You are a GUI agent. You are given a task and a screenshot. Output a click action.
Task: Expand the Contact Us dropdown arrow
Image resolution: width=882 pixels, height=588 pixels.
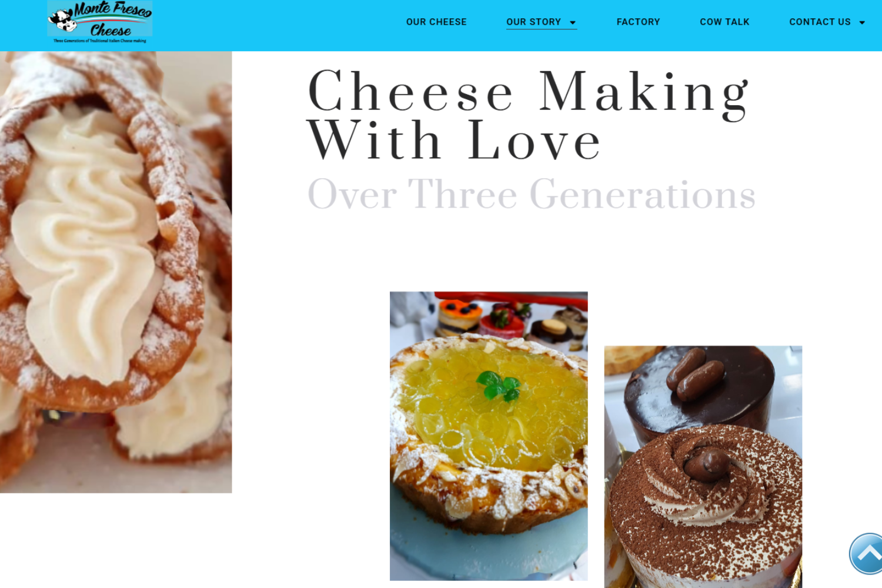click(x=862, y=22)
